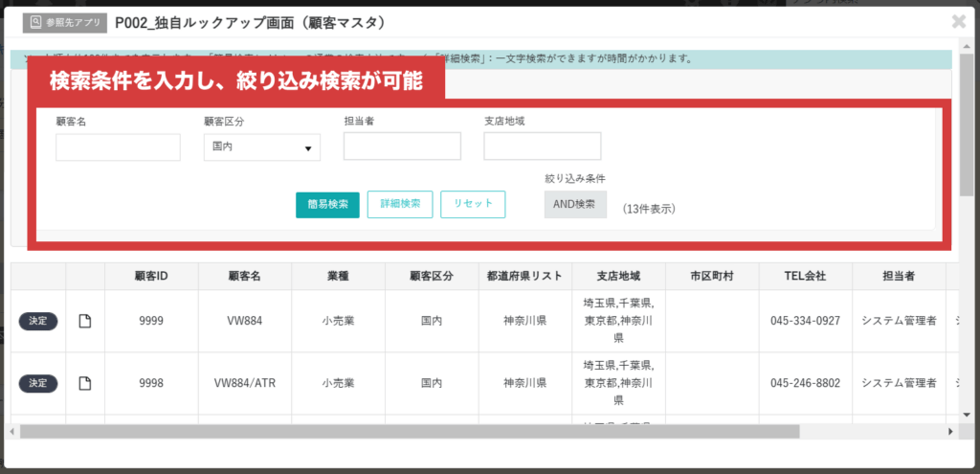
Task: Run the 簡易検索 search
Action: 327,204
